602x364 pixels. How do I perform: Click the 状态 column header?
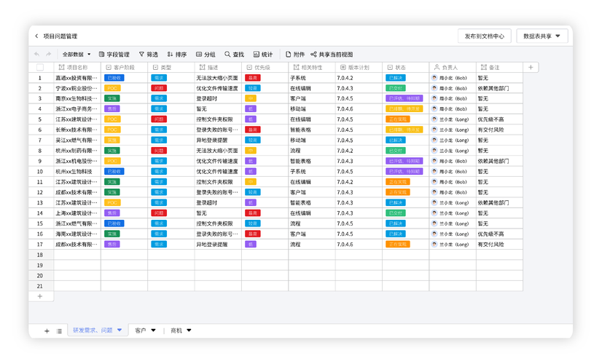(x=405, y=67)
